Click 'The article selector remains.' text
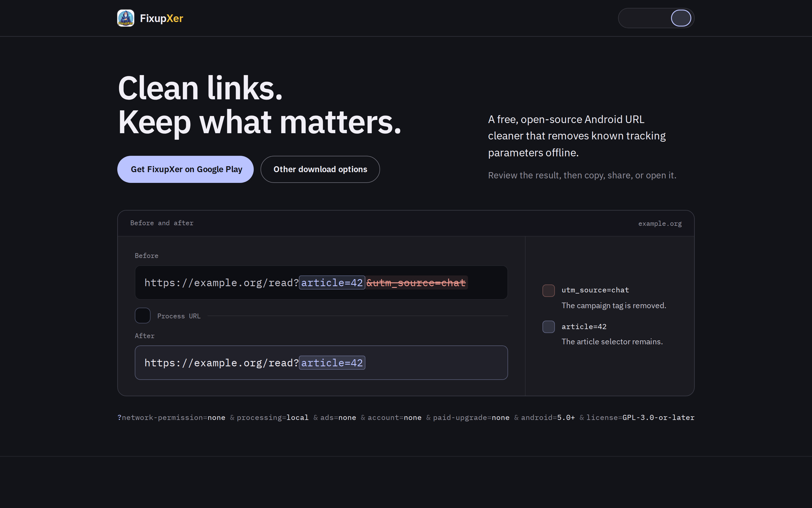 (612, 342)
